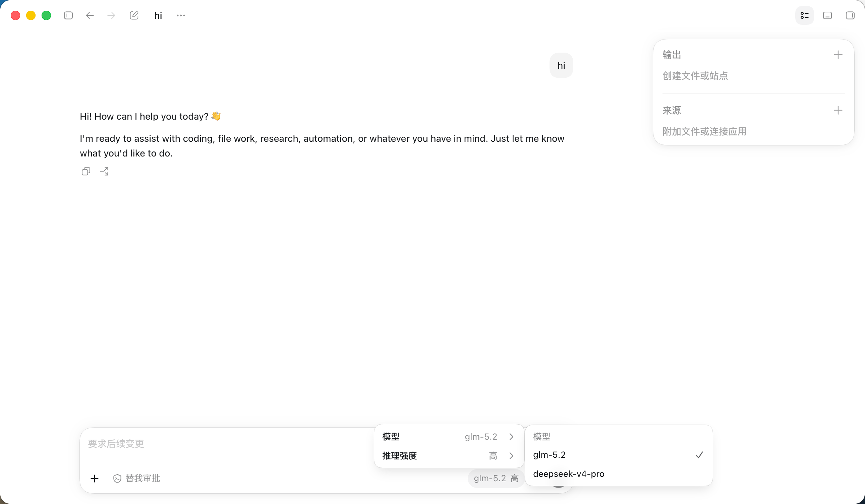Select glm-5.2 in model list
This screenshot has width=865, height=504.
619,455
